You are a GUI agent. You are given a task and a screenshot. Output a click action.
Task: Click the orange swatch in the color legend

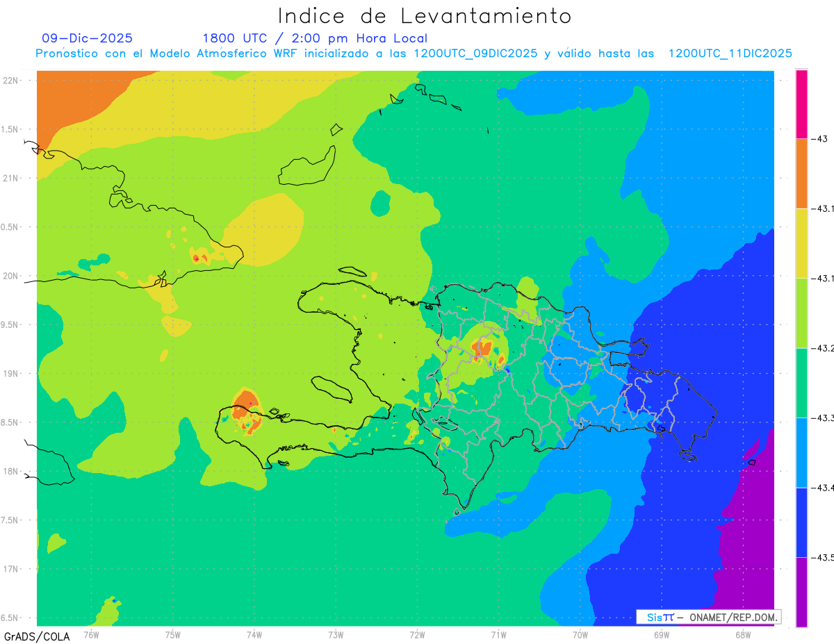801,174
